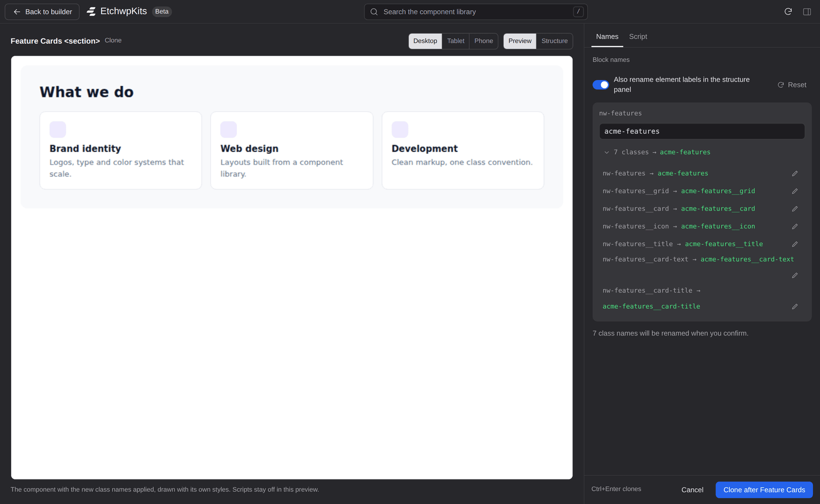Select the Desktop viewport option
820x504 pixels.
pyautogui.click(x=425, y=41)
